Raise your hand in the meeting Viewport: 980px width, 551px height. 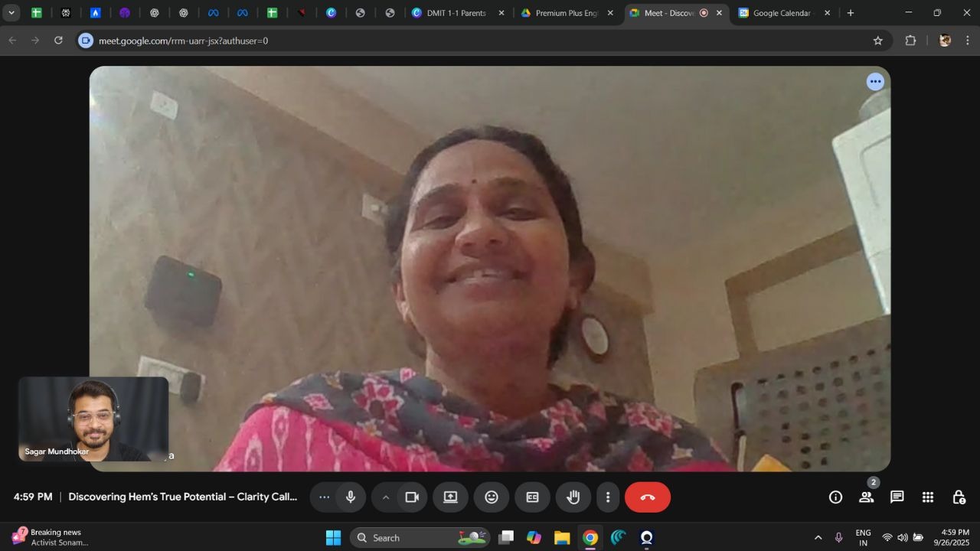[x=573, y=497]
